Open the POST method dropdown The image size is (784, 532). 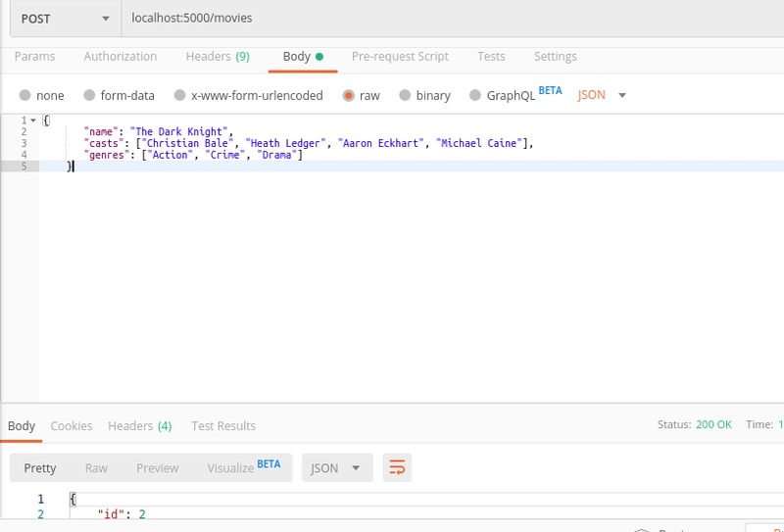point(66,19)
